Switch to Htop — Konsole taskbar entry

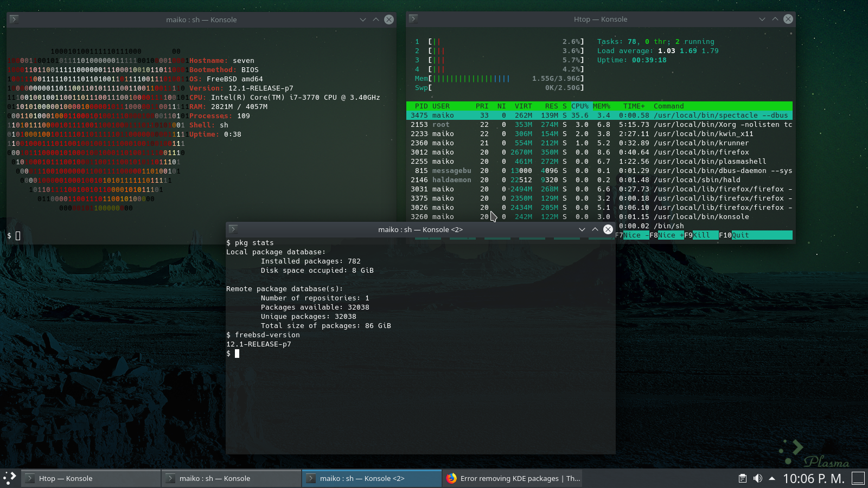[91, 478]
